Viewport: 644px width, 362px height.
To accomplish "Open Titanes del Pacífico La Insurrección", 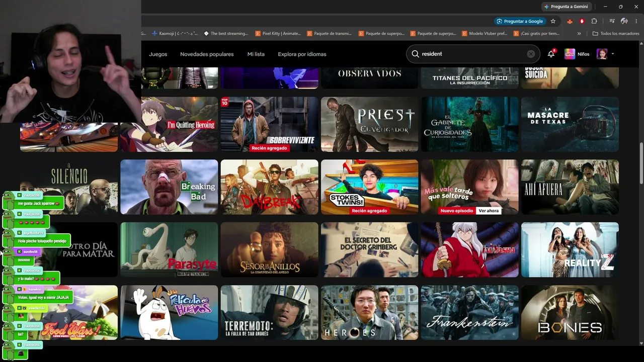I will point(469,78).
